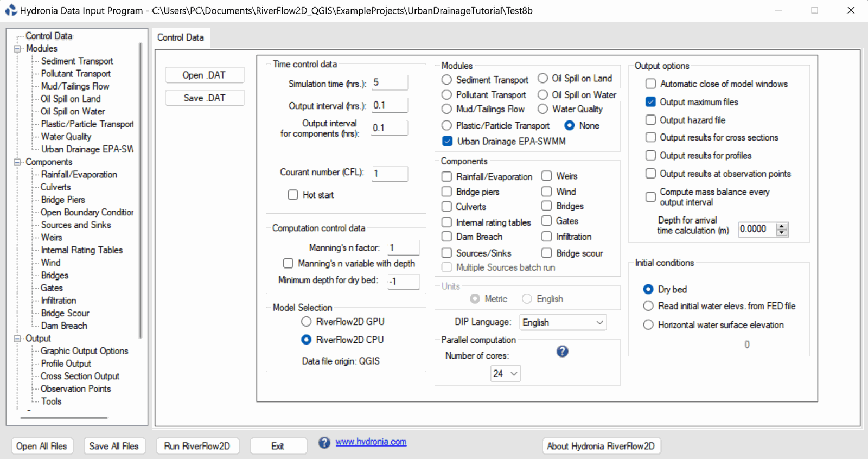
Task: Click the Simulation time input field
Action: pos(389,83)
